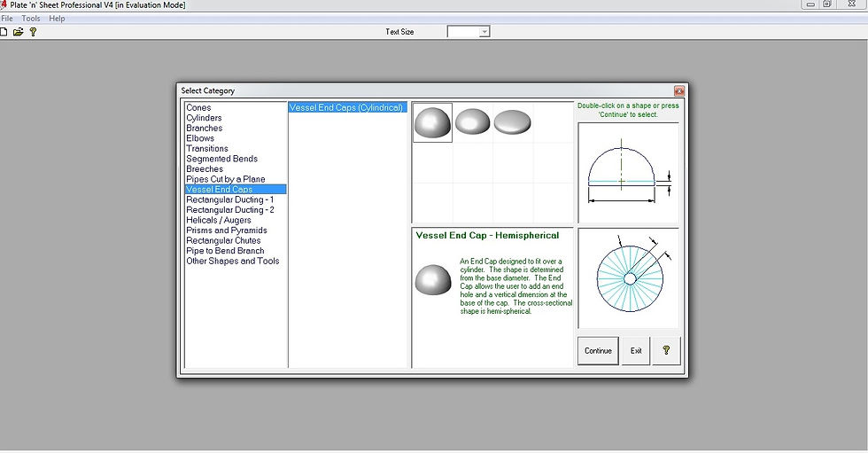This screenshot has width=868, height=453.
Task: Select Vessel End Caps (Cylindrical) subcategory
Action: 346,108
